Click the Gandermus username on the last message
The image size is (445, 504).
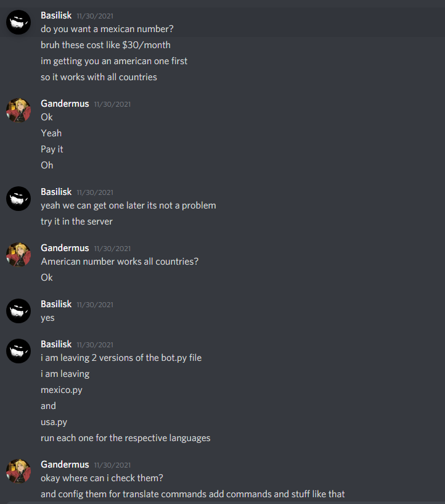[x=65, y=465]
